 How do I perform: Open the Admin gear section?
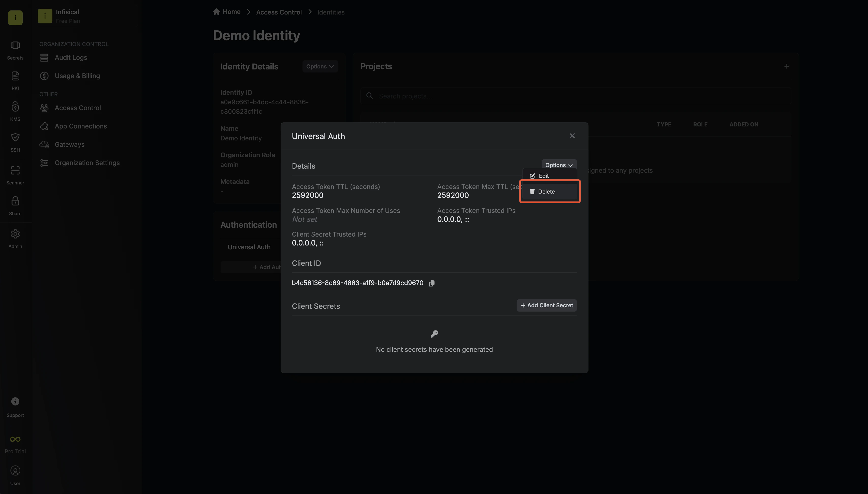pyautogui.click(x=15, y=239)
